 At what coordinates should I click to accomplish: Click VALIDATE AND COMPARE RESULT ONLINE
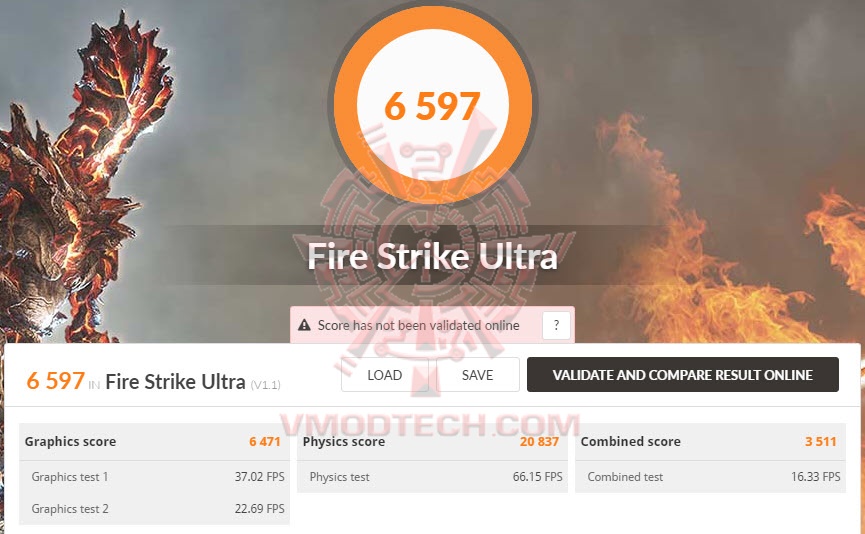point(682,375)
